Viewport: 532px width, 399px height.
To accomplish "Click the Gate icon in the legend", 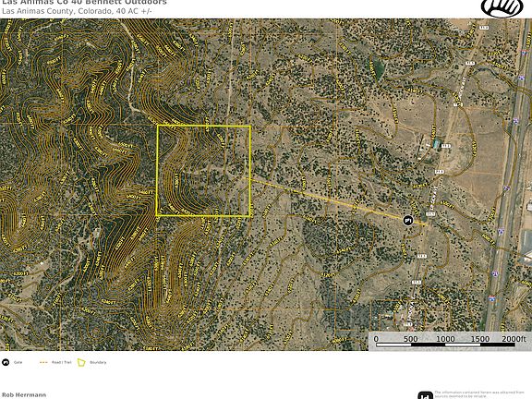I will coord(6,362).
